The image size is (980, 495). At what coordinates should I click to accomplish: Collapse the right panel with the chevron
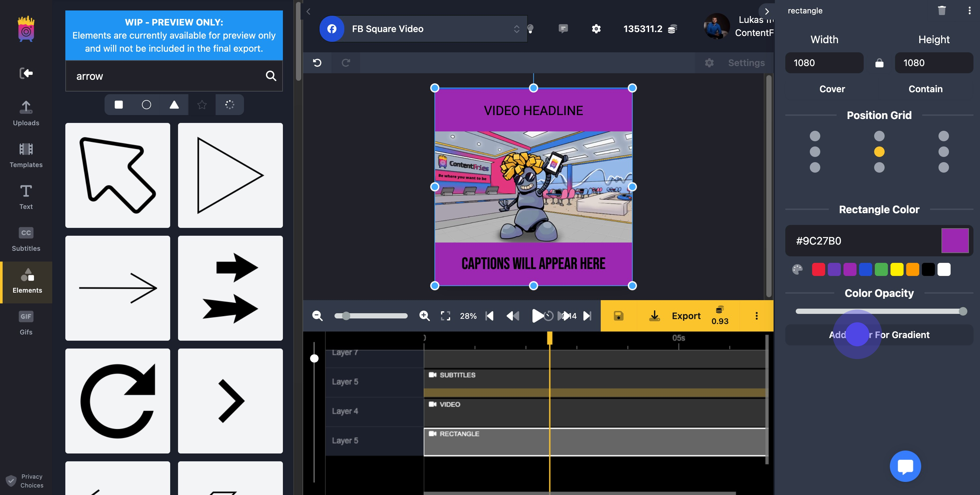point(767,11)
